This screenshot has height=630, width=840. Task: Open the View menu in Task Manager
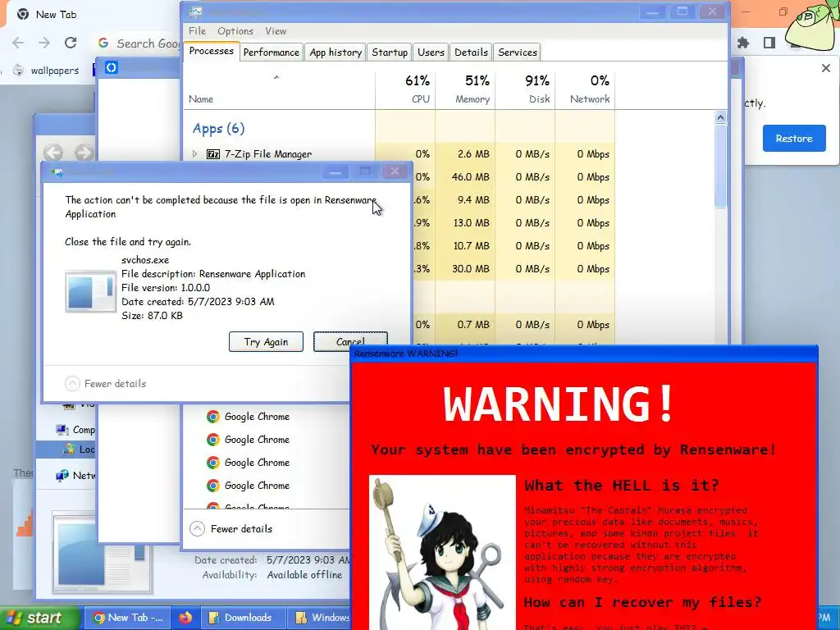[x=276, y=31]
